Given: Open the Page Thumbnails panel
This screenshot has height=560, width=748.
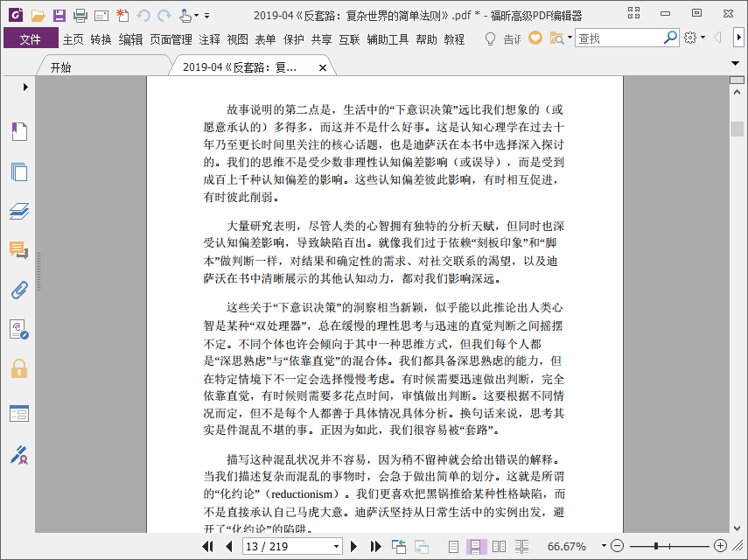Looking at the screenshot, I should pyautogui.click(x=19, y=171).
